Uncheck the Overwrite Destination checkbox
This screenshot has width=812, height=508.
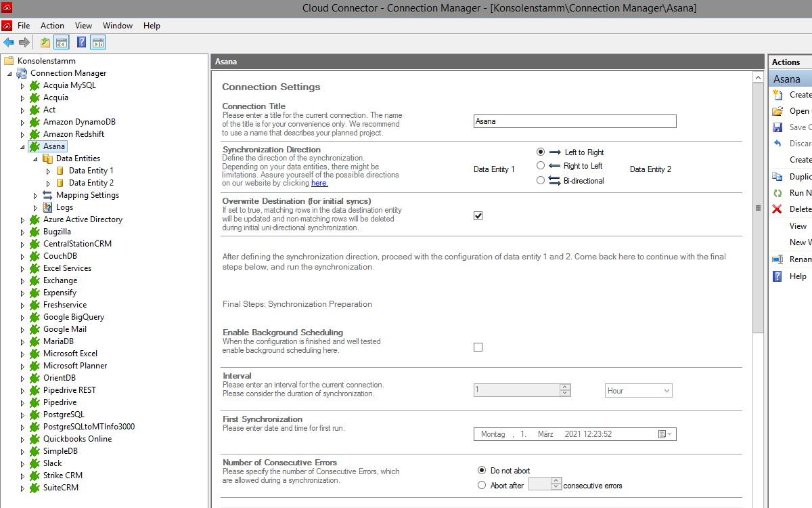pyautogui.click(x=478, y=216)
